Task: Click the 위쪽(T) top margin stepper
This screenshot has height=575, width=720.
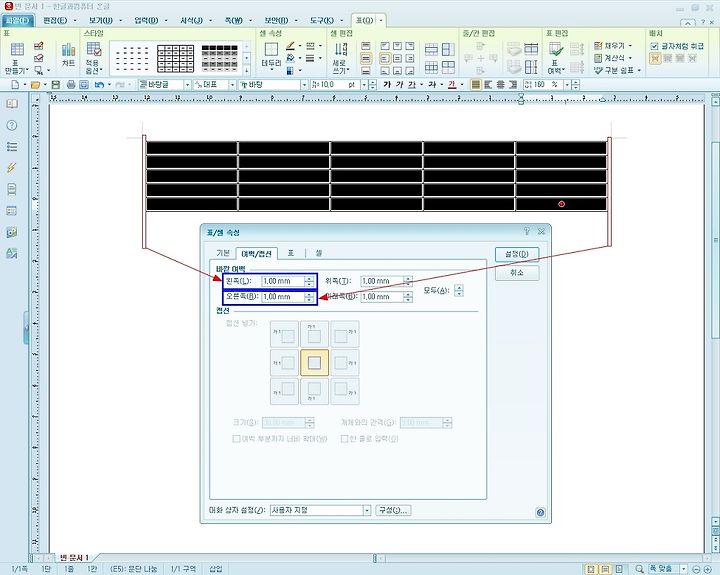Action: (408, 281)
